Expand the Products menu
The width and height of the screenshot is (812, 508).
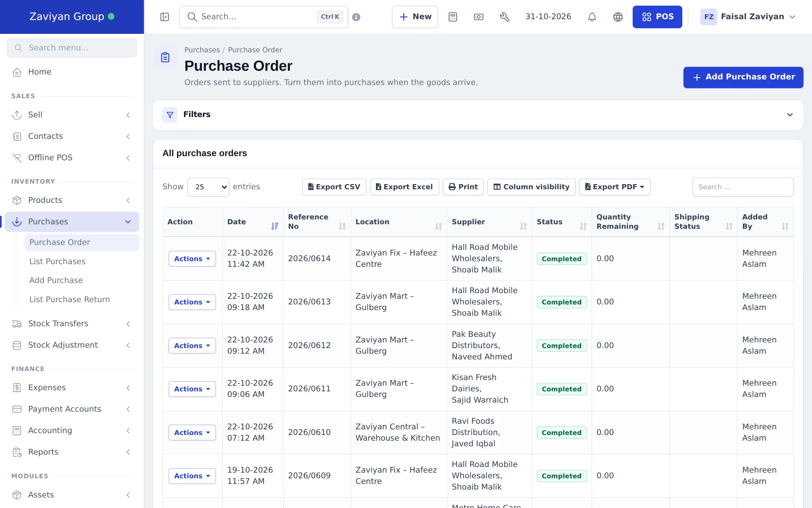tap(72, 200)
